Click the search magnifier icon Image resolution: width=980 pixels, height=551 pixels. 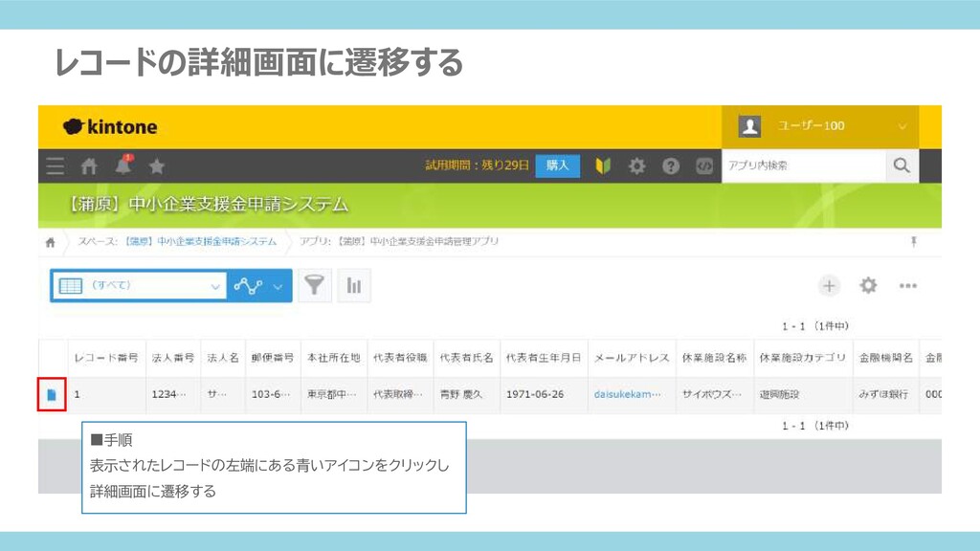[902, 165]
